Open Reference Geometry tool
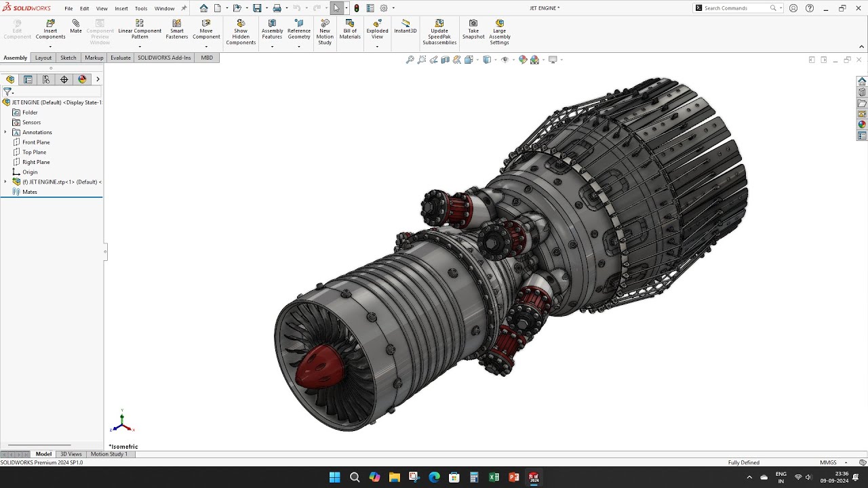868x488 pixels. click(299, 30)
